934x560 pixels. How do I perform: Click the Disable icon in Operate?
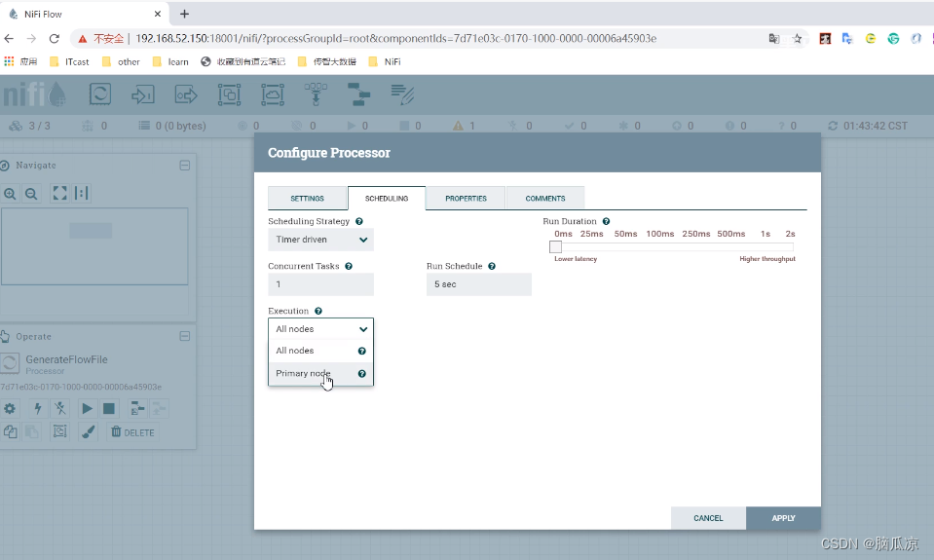60,408
